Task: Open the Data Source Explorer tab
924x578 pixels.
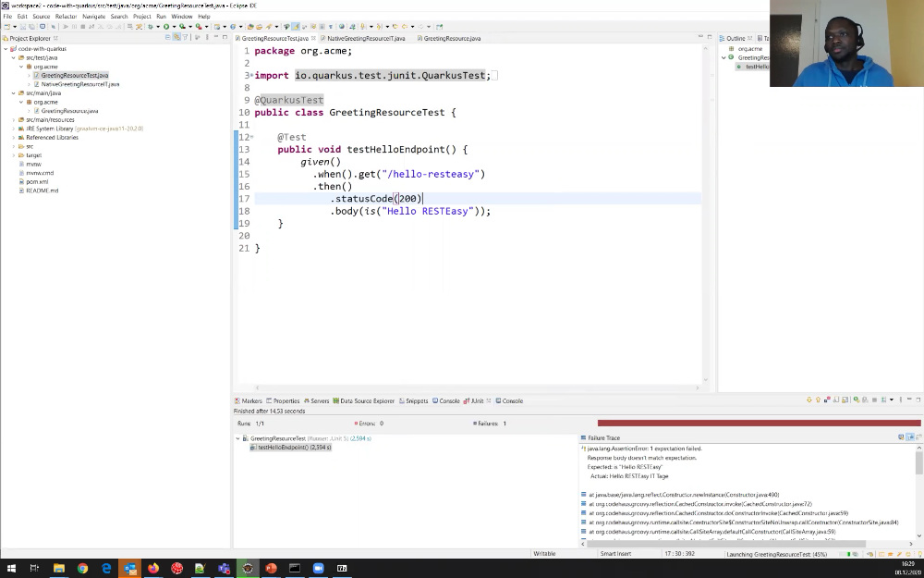Action: click(363, 401)
